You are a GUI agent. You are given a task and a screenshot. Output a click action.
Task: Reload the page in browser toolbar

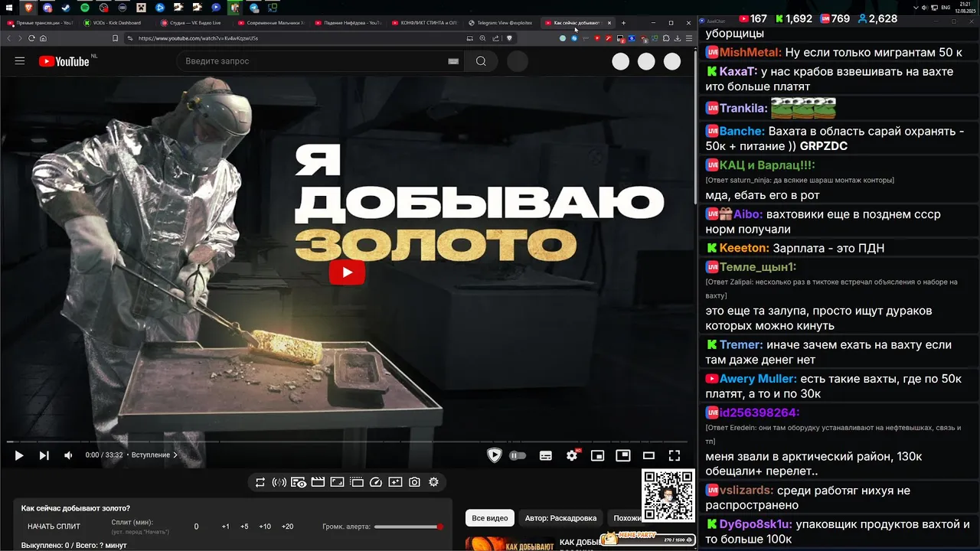click(x=31, y=38)
